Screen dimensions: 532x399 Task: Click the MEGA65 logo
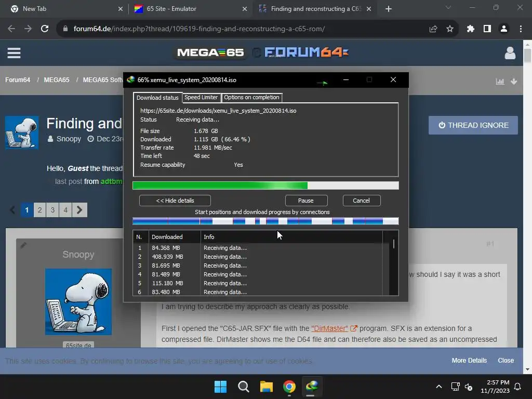[210, 52]
